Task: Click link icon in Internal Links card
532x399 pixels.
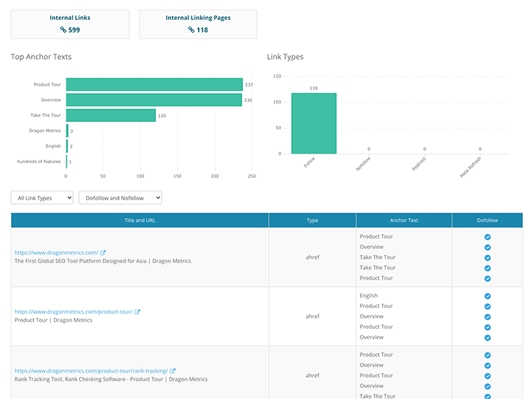Action: [64, 30]
